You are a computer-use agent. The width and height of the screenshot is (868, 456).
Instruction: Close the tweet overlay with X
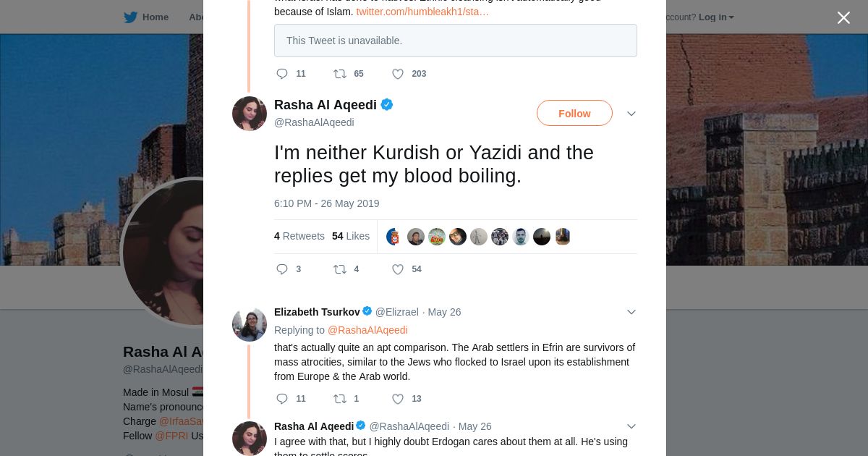coord(843,17)
